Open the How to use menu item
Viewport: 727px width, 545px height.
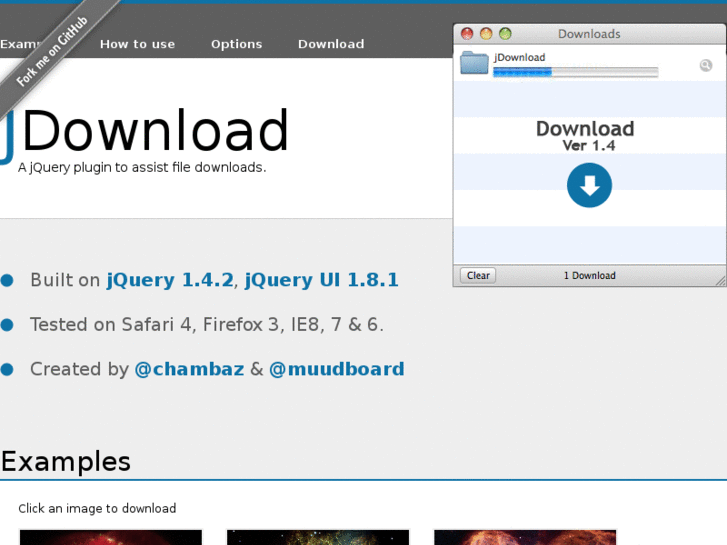137,44
